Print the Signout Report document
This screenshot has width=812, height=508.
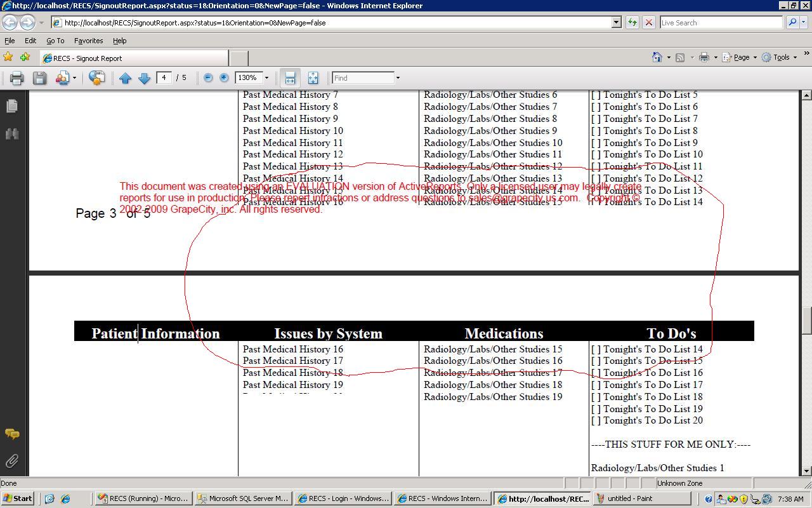16,77
